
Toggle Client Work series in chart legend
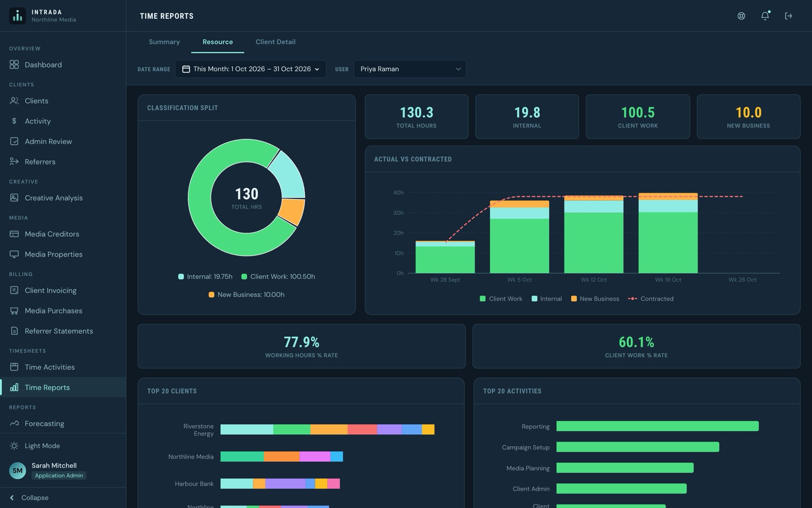501,299
